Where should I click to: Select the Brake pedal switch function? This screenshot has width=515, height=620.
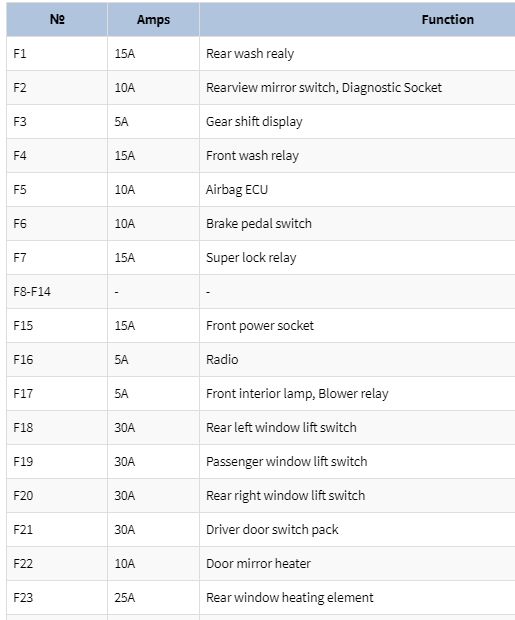click(x=259, y=223)
